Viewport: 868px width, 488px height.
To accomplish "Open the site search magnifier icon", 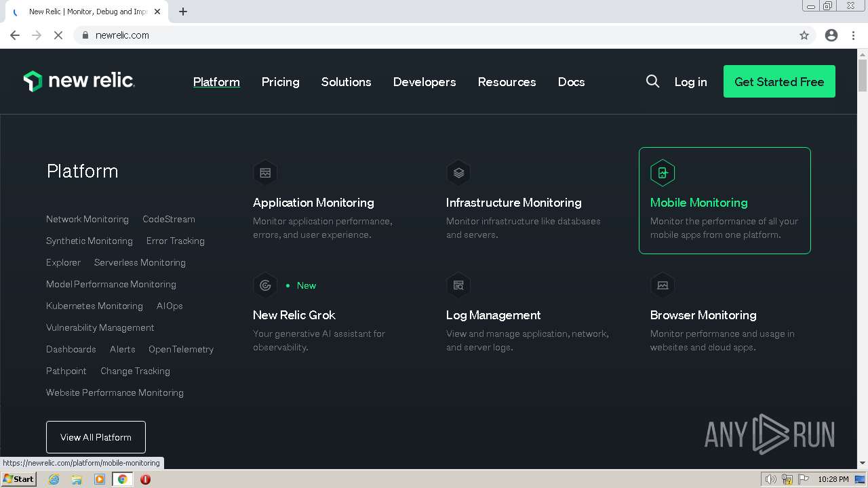I will 652,81.
